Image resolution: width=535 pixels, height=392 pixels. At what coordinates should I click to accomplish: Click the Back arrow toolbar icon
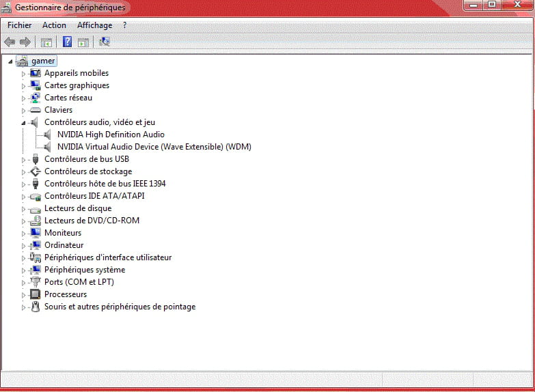click(x=10, y=42)
